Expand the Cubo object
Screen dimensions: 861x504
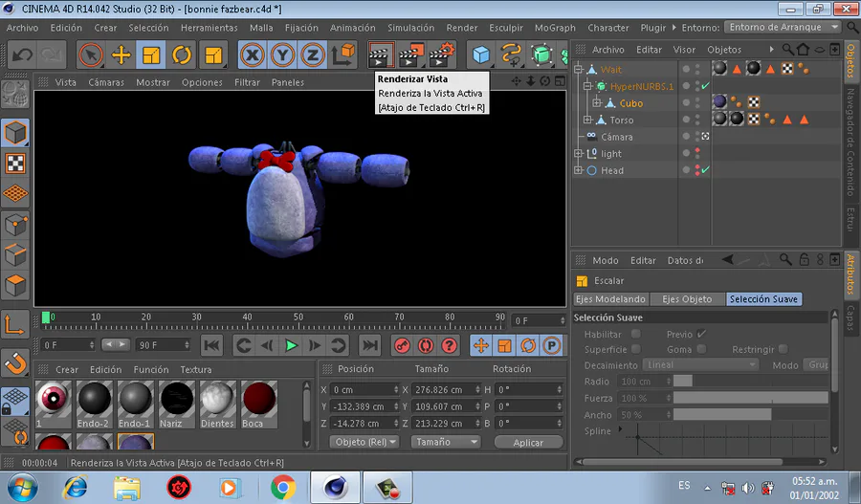(596, 102)
